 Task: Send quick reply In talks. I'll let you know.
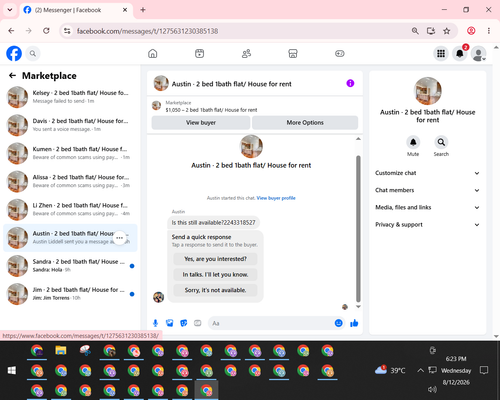[215, 275]
